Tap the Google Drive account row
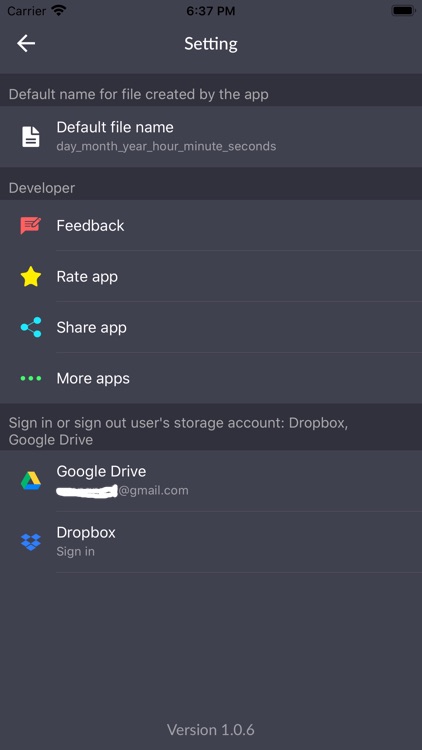This screenshot has width=422, height=750. [x=211, y=481]
